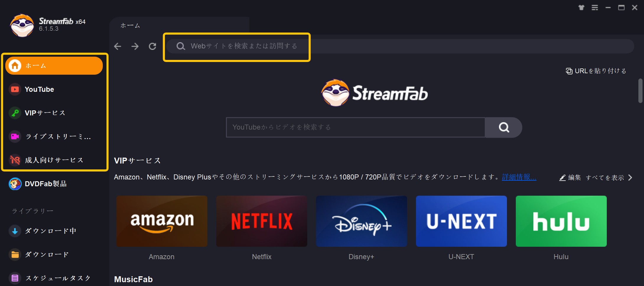
Task: Click the adult services 18 icon
Action: [x=15, y=160]
